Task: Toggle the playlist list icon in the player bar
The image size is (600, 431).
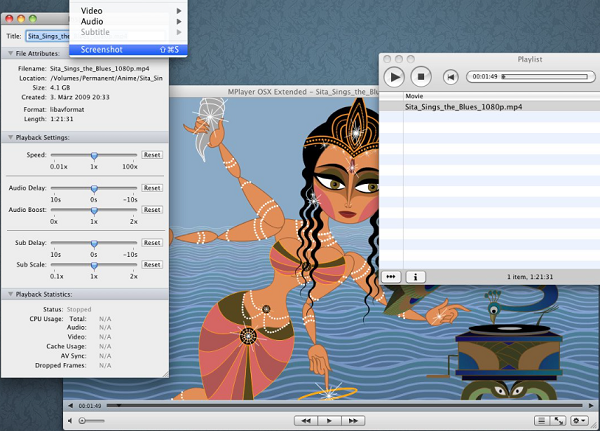Action: [541, 421]
